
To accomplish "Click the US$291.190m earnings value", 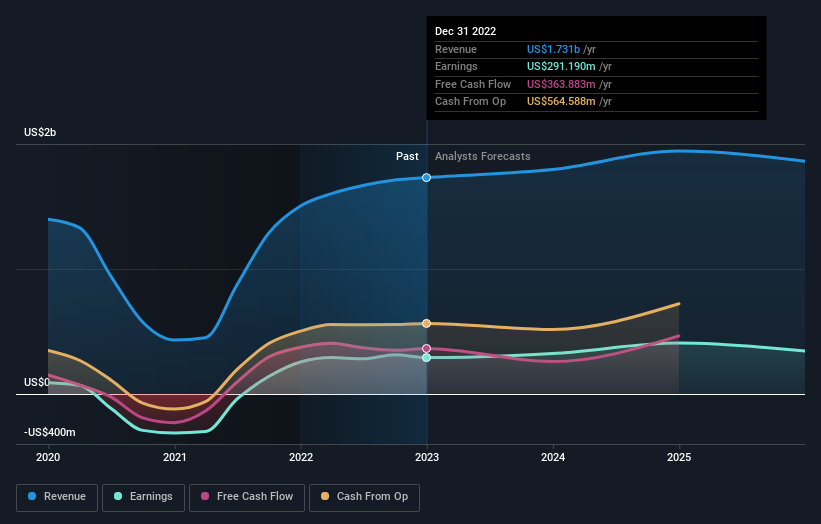I will [561, 66].
